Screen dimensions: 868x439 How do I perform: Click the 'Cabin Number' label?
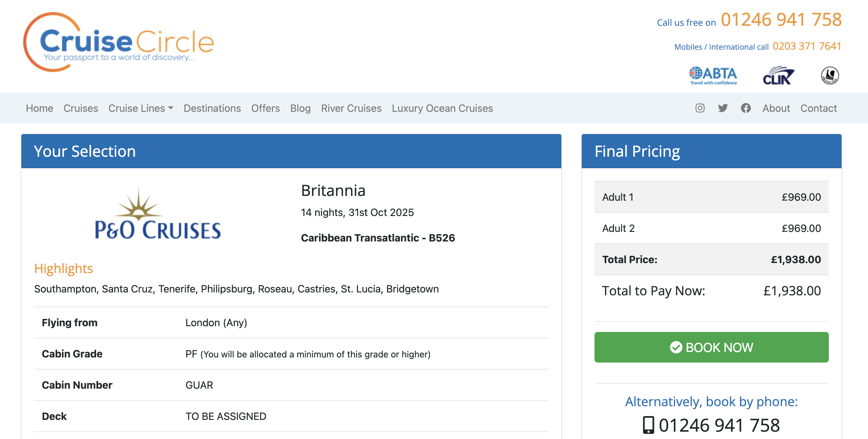click(77, 385)
